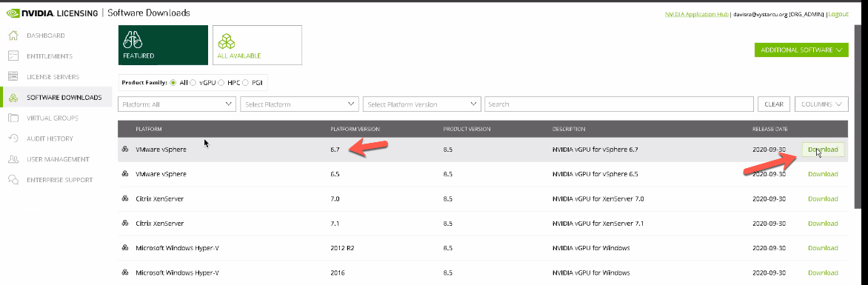Click the Enterprise Support chat icon
This screenshot has width=868, height=285.
click(14, 180)
